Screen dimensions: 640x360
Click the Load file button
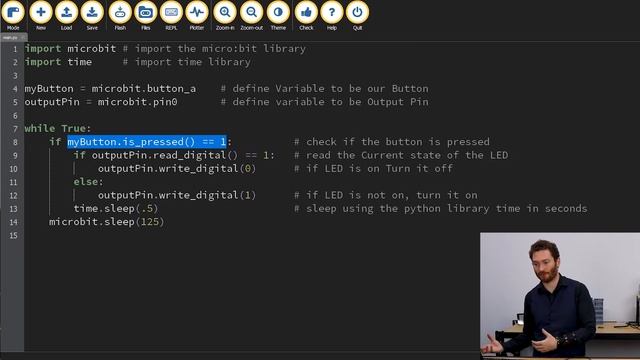(x=67, y=16)
